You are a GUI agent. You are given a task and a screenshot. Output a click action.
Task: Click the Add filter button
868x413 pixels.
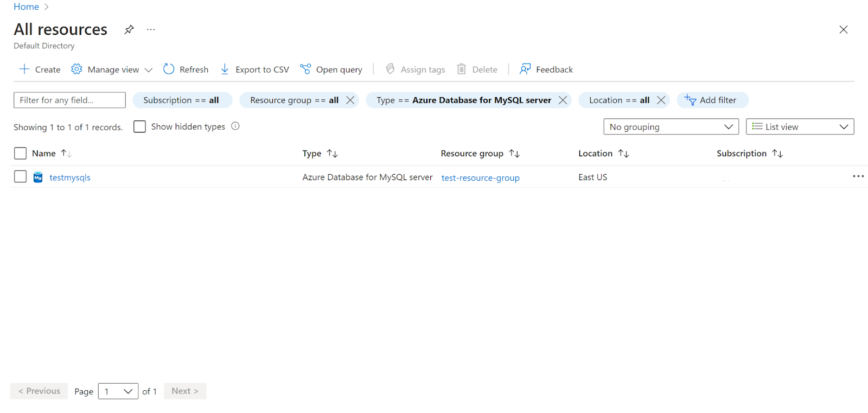[x=712, y=100]
